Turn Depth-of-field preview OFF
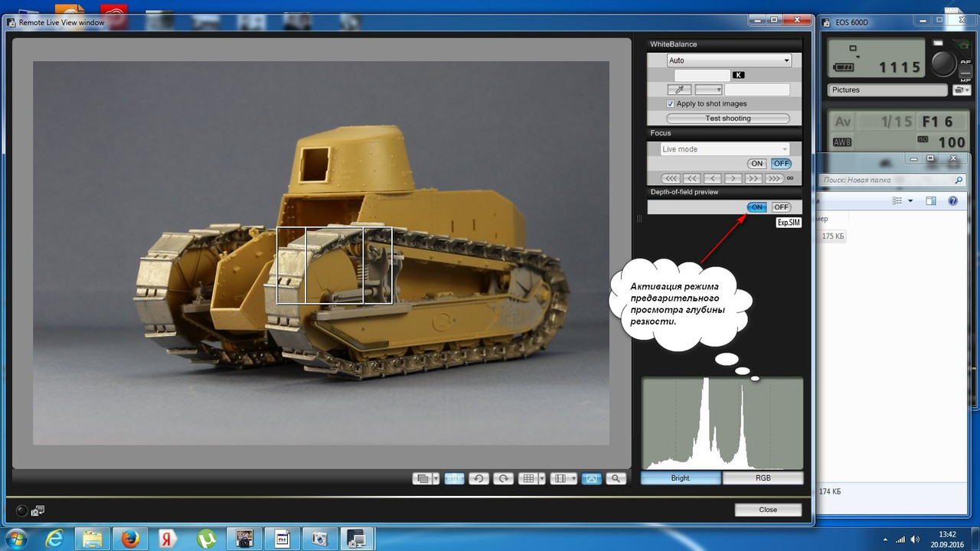The image size is (980, 551). [x=781, y=207]
